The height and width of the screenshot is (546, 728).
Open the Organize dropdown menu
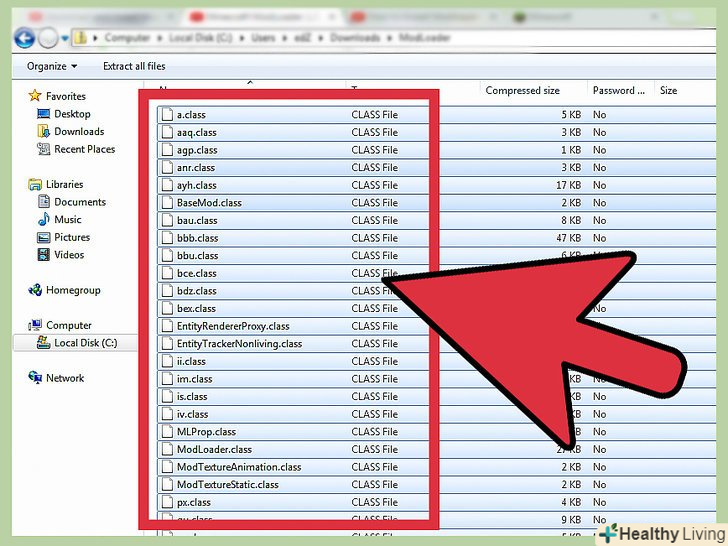tap(50, 66)
